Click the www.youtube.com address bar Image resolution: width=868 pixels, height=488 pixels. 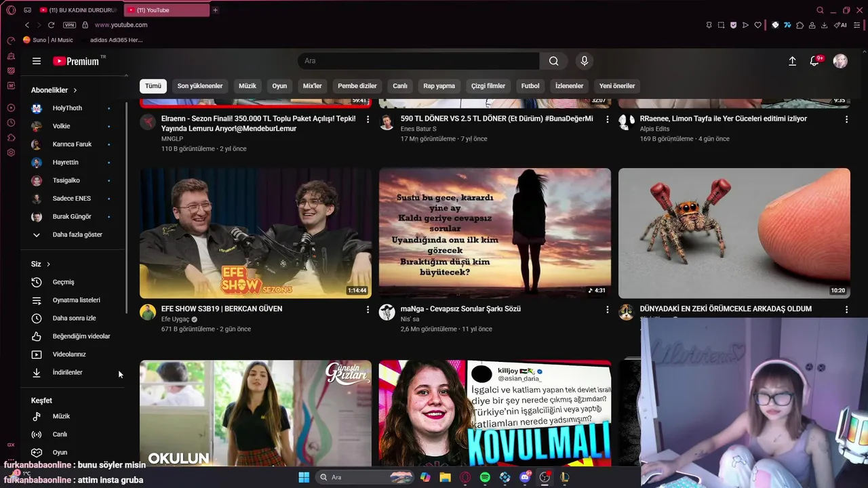coord(121,25)
